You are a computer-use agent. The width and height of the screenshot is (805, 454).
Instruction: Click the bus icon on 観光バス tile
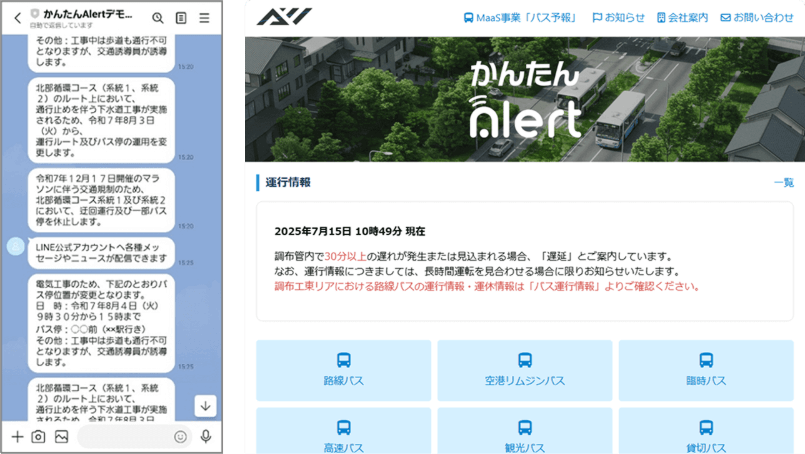coord(525,427)
